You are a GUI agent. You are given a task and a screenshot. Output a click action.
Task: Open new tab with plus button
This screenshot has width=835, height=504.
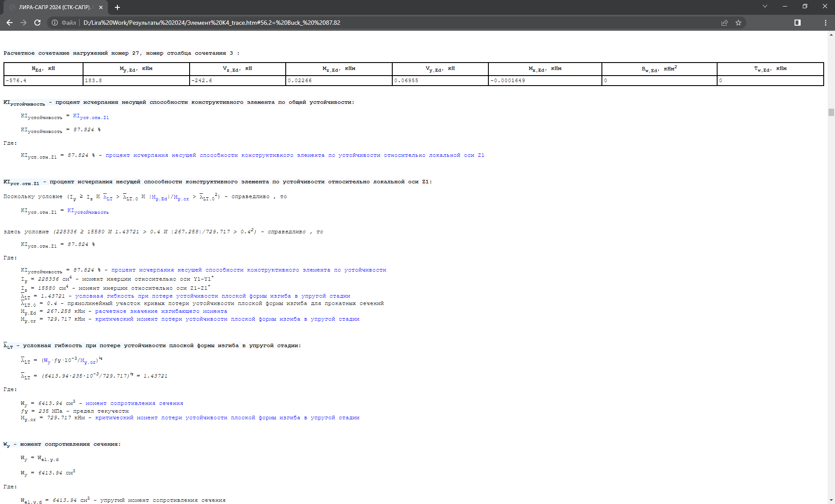click(117, 7)
